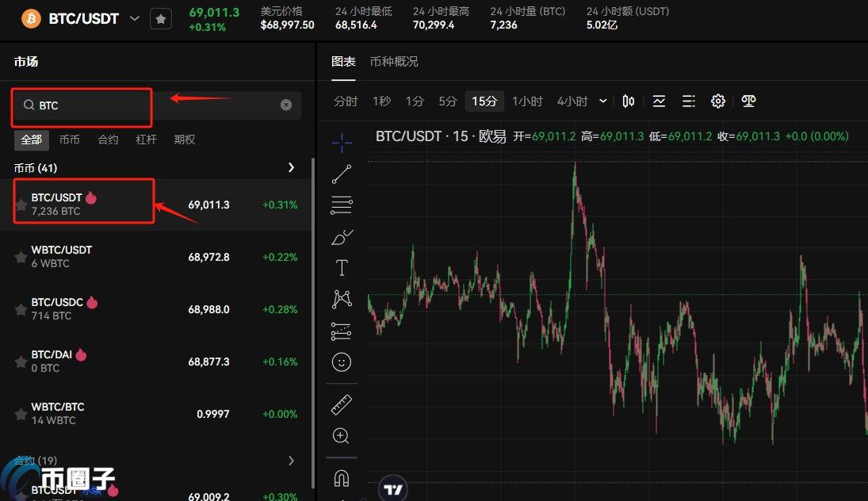Set timeframe to 1秒
The height and width of the screenshot is (501, 868).
coord(382,101)
